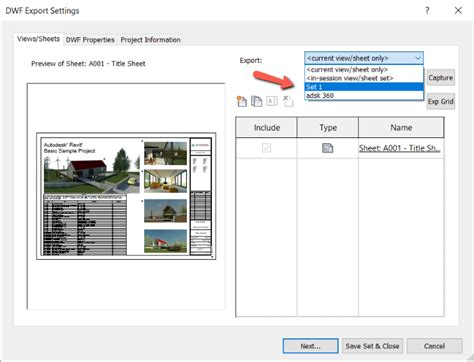Select Set 1 from the export list
Image resolution: width=474 pixels, height=362 pixels.
coord(364,87)
